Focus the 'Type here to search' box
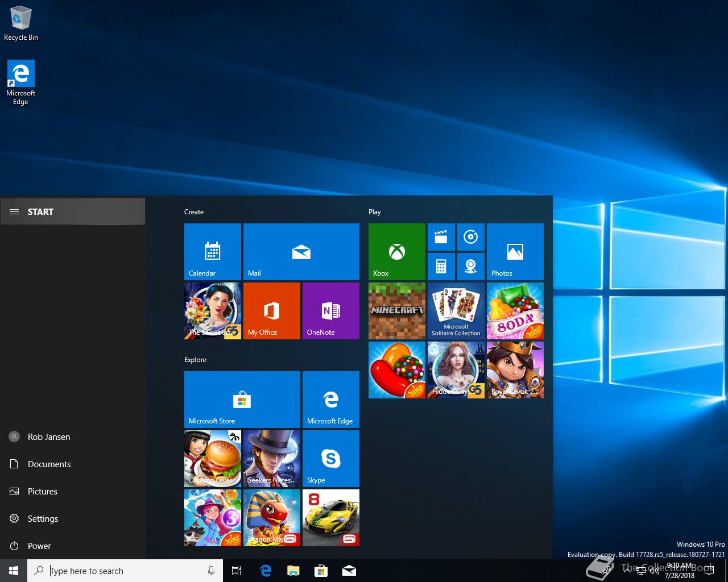728x582 pixels. click(x=125, y=571)
